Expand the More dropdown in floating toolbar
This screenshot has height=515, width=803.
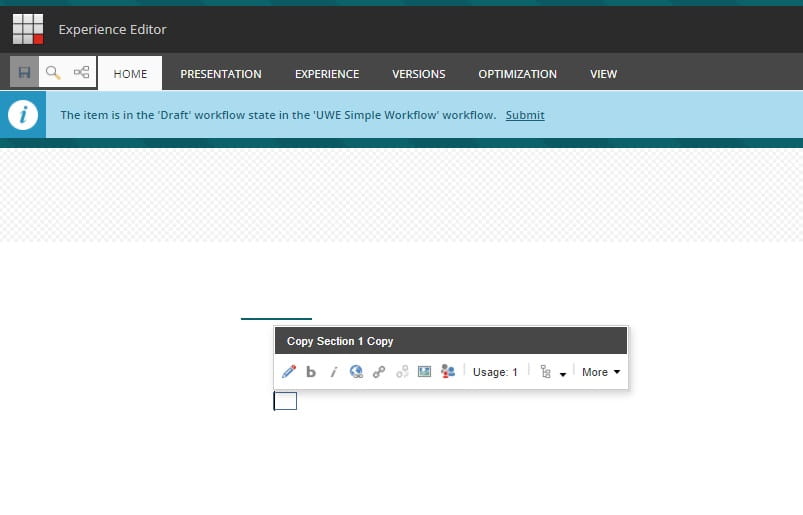click(x=601, y=372)
